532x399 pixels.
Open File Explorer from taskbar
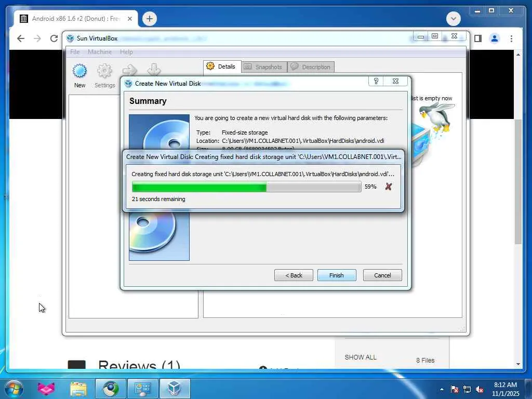coord(78,389)
